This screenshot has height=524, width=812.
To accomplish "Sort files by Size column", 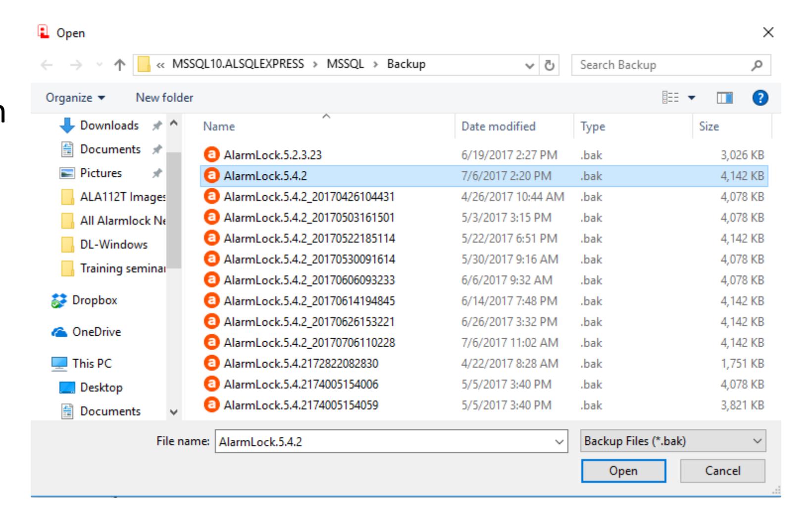I will (x=709, y=126).
